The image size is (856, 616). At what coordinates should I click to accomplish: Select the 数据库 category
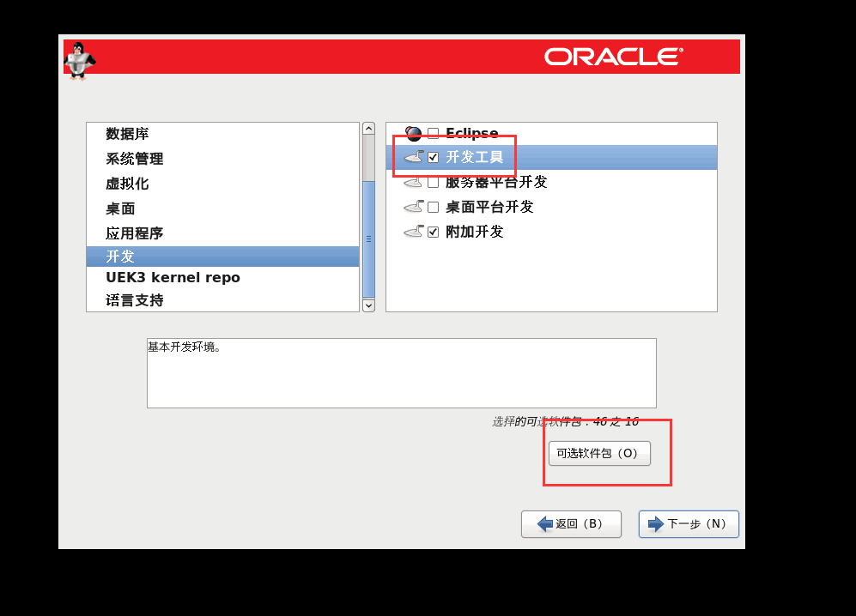[127, 134]
